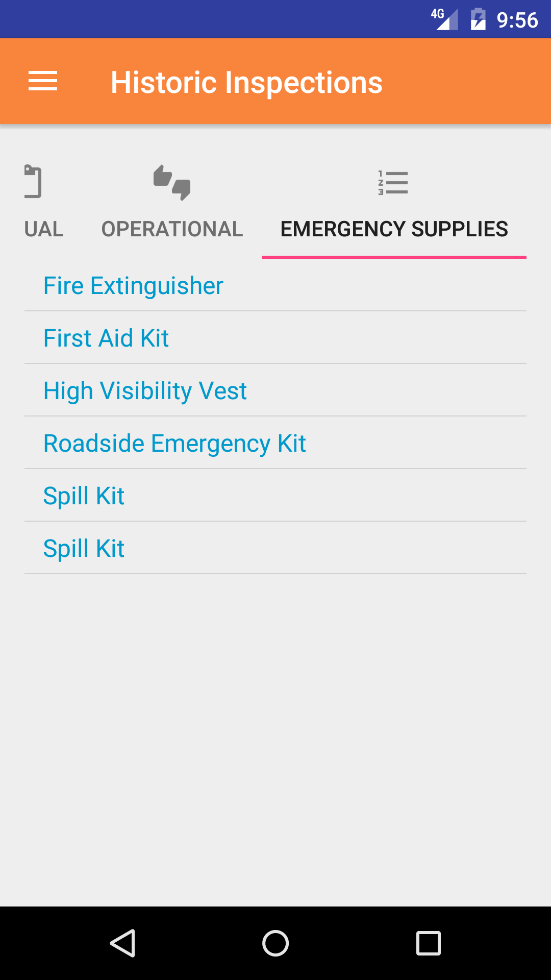Tap the last Spill Kit entry
The image size is (551, 980).
click(84, 548)
